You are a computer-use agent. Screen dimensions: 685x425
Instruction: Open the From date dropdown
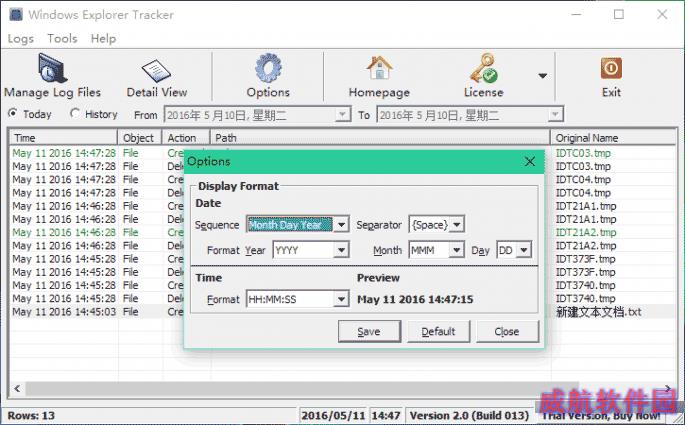(x=343, y=115)
